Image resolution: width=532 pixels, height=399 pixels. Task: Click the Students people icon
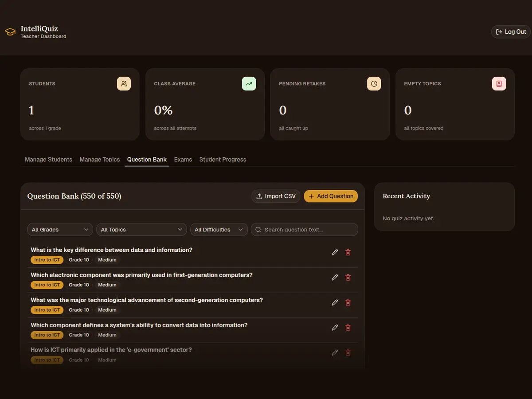pos(124,83)
